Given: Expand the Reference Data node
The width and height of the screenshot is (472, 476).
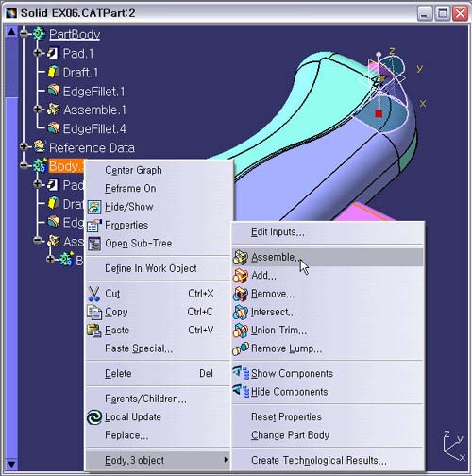Looking at the screenshot, I should click(x=24, y=146).
